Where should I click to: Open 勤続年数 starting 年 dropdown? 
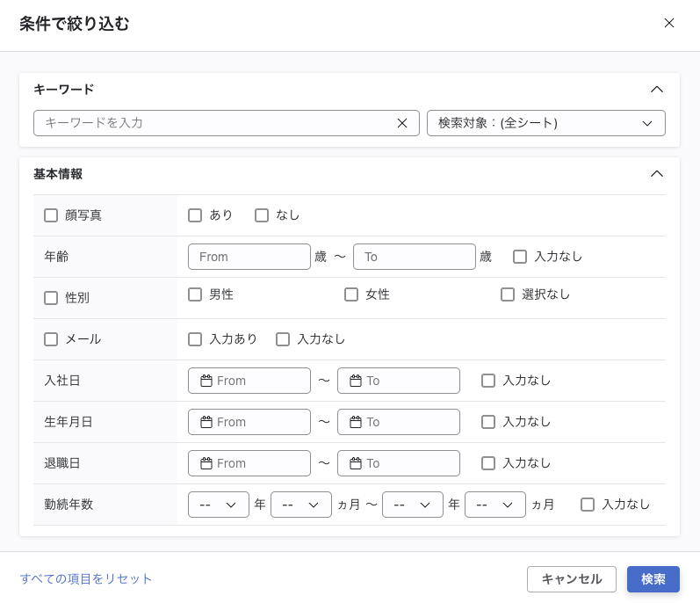coord(219,505)
